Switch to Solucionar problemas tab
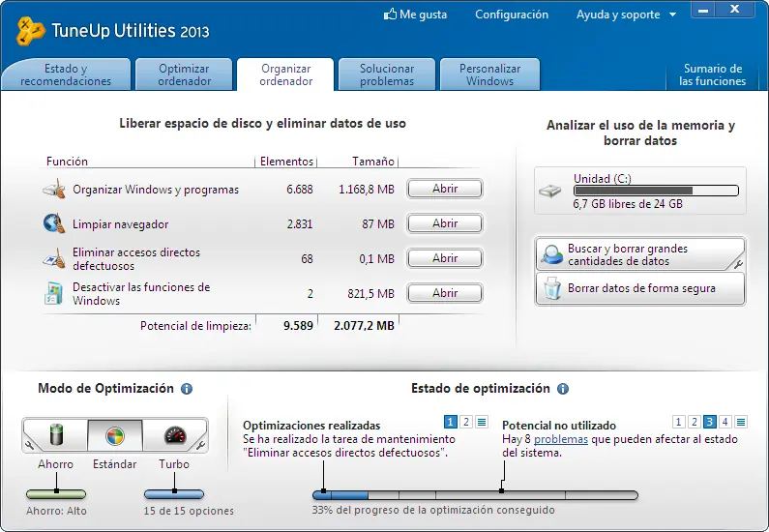 pyautogui.click(x=387, y=74)
